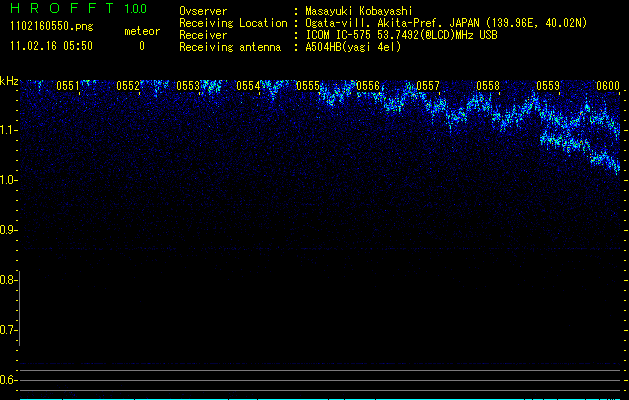Select the file name 1102160550.png

(x=52, y=27)
